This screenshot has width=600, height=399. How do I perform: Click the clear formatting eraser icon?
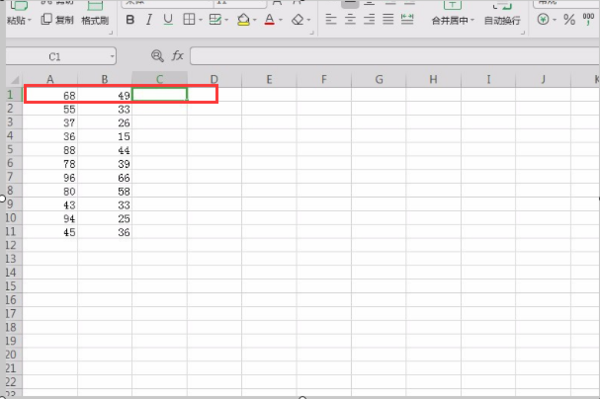click(x=298, y=20)
